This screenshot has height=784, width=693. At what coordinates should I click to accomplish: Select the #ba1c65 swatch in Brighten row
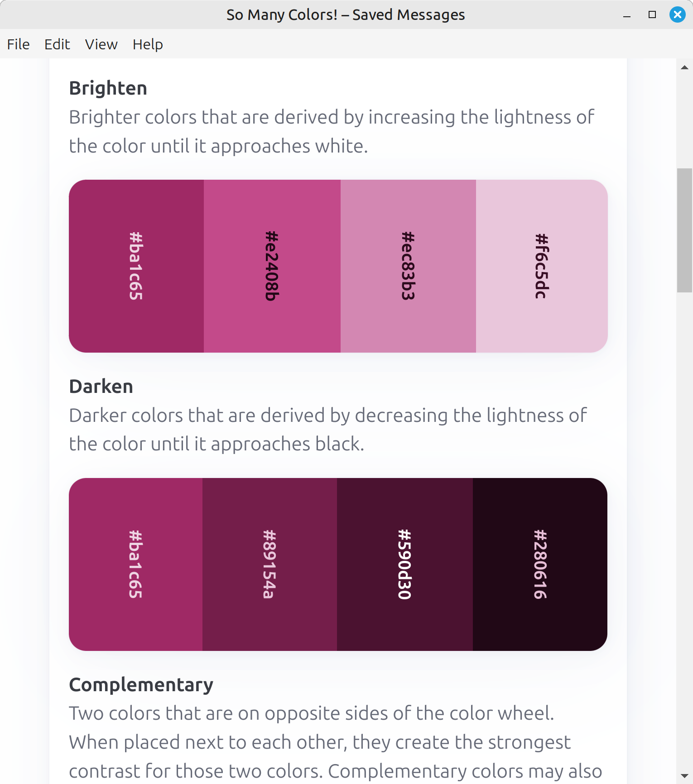pyautogui.click(x=136, y=266)
